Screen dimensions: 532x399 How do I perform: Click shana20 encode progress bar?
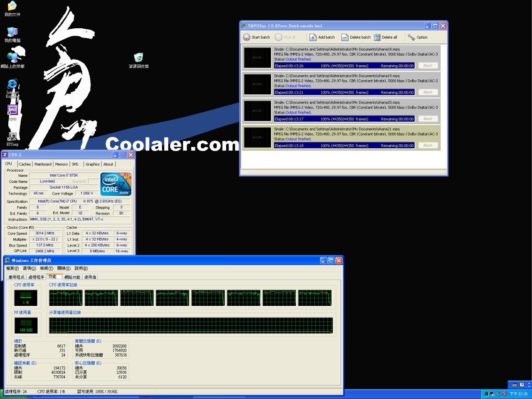click(x=344, y=119)
